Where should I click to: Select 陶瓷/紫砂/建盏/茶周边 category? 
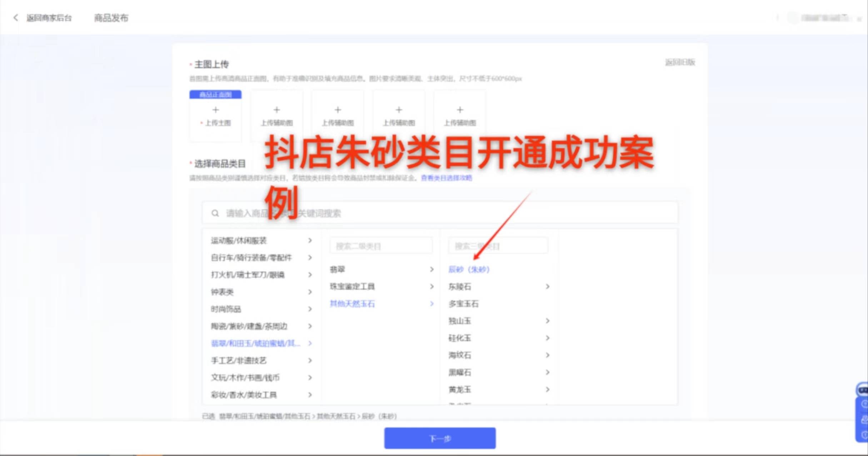point(249,326)
